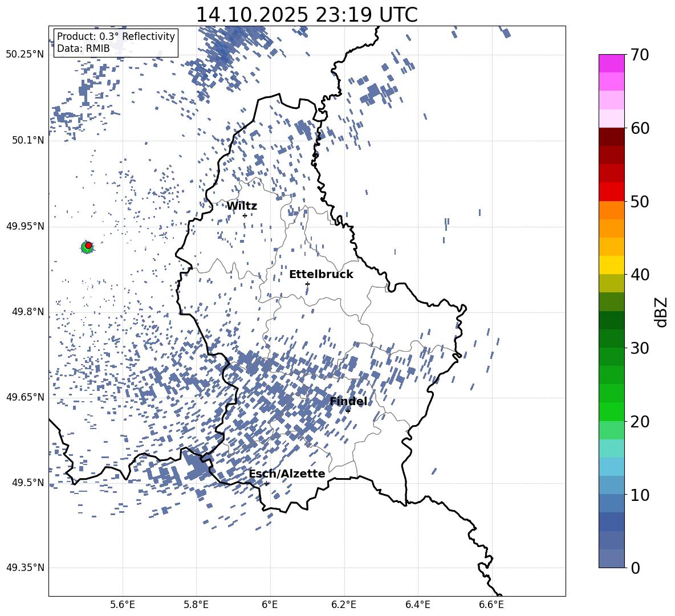The image size is (675, 616).
Task: Click the Data: RMIB text line
Action: click(x=83, y=48)
